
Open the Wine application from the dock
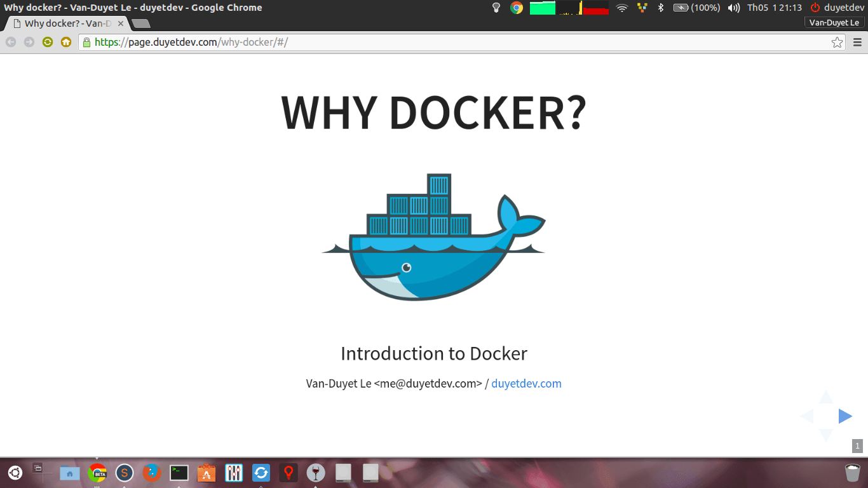tap(315, 473)
